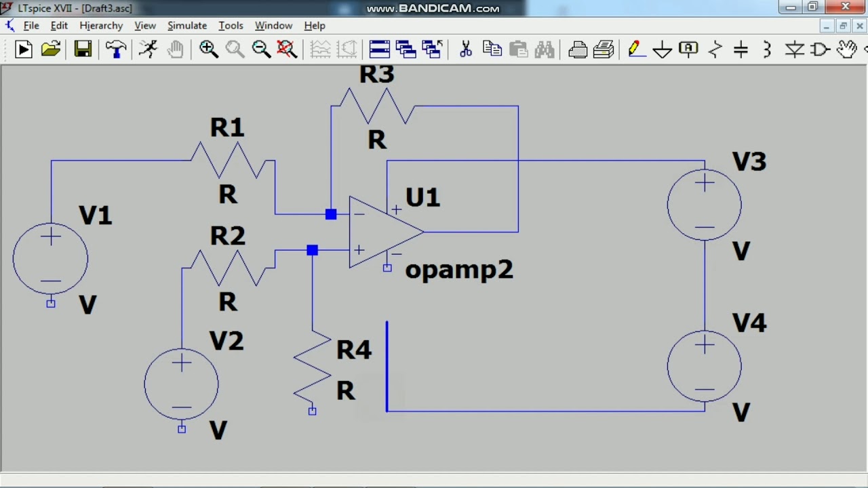Open the File menu
This screenshot has height=488, width=868.
31,26
